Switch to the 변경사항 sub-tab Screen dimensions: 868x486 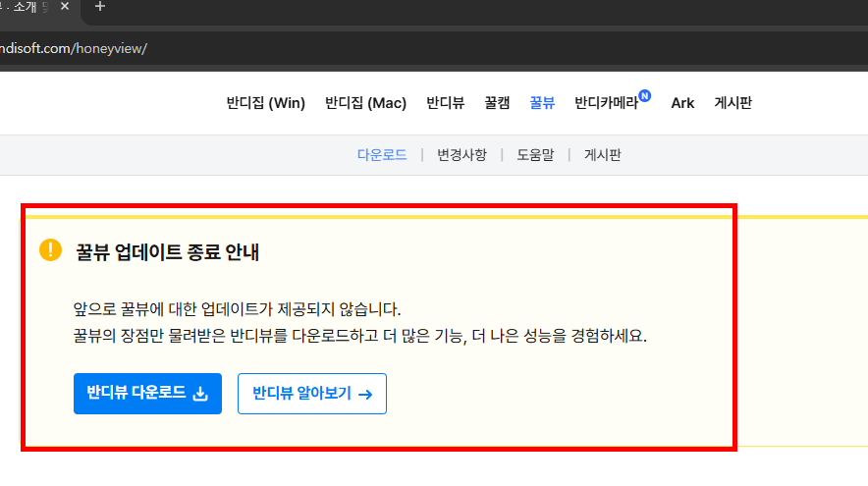[x=461, y=155]
